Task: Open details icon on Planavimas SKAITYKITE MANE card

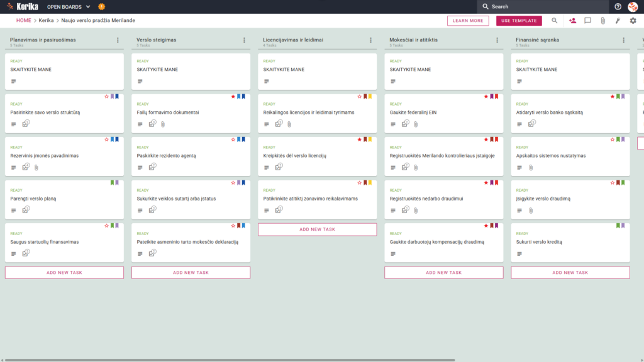Action: pos(14,81)
